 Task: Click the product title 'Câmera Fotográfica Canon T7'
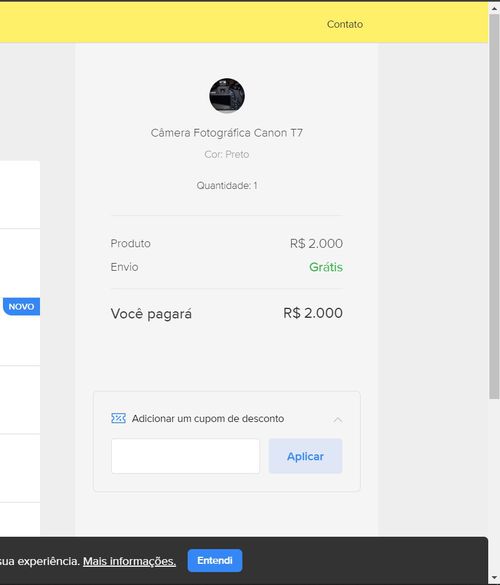tap(226, 133)
